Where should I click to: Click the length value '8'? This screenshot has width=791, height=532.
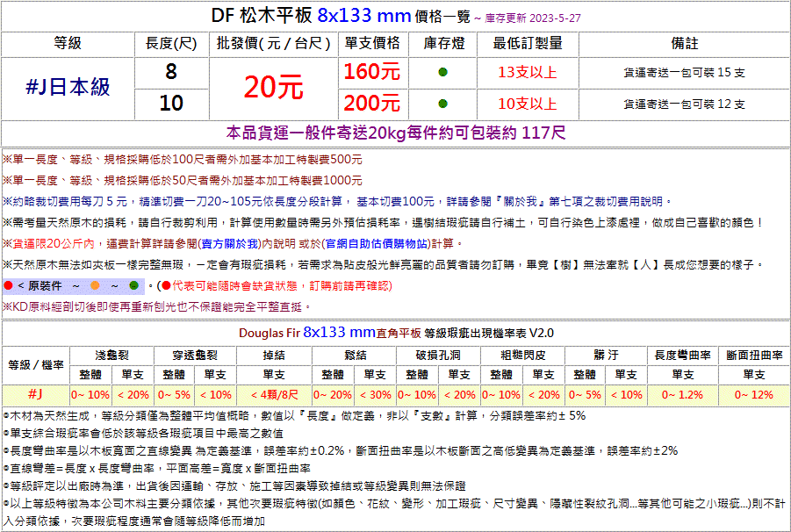(171, 72)
